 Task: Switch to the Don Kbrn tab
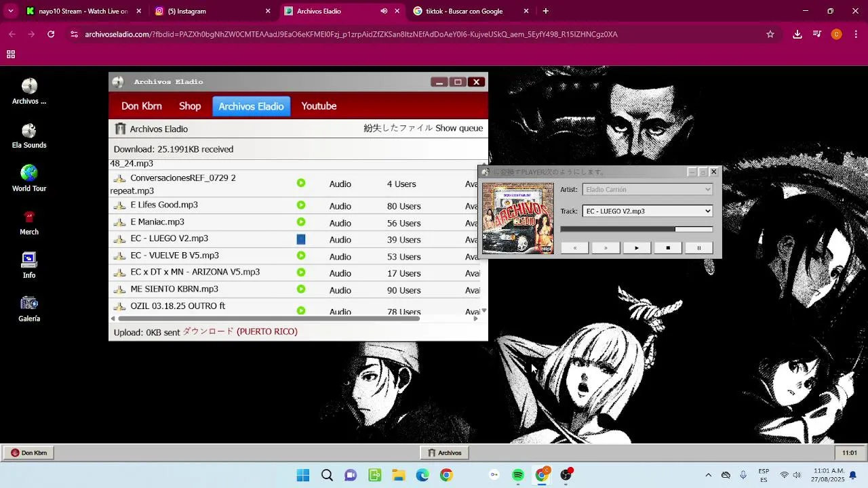click(x=142, y=106)
